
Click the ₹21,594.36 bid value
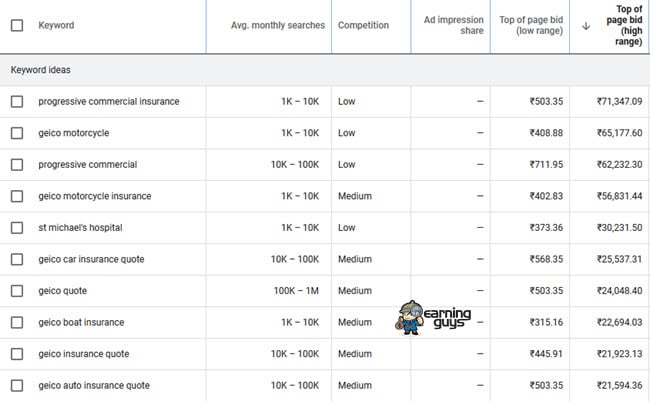tap(619, 385)
